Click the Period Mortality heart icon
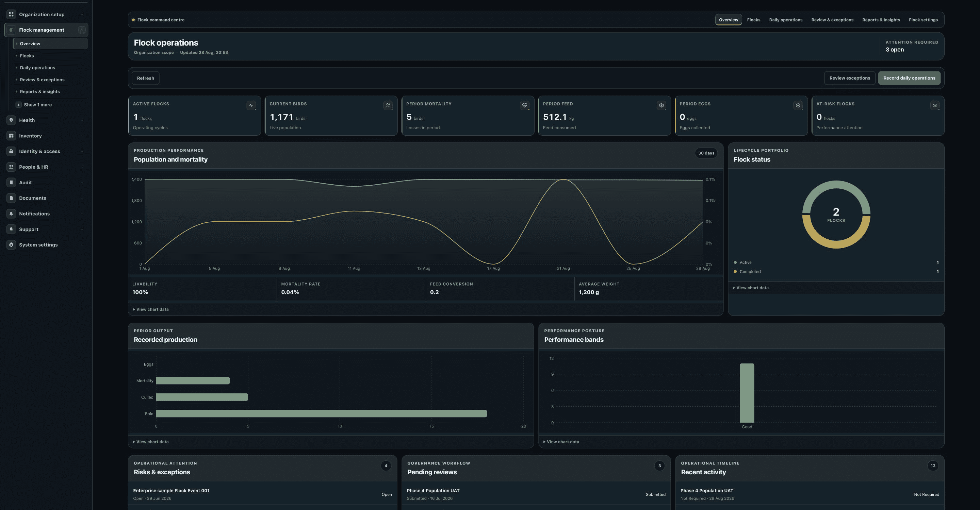The image size is (980, 510). (x=525, y=106)
